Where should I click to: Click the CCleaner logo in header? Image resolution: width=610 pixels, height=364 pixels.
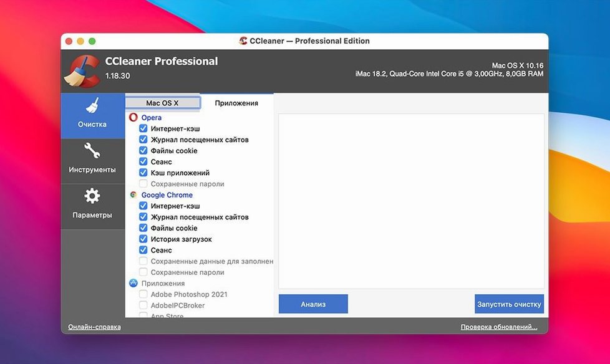coord(82,71)
